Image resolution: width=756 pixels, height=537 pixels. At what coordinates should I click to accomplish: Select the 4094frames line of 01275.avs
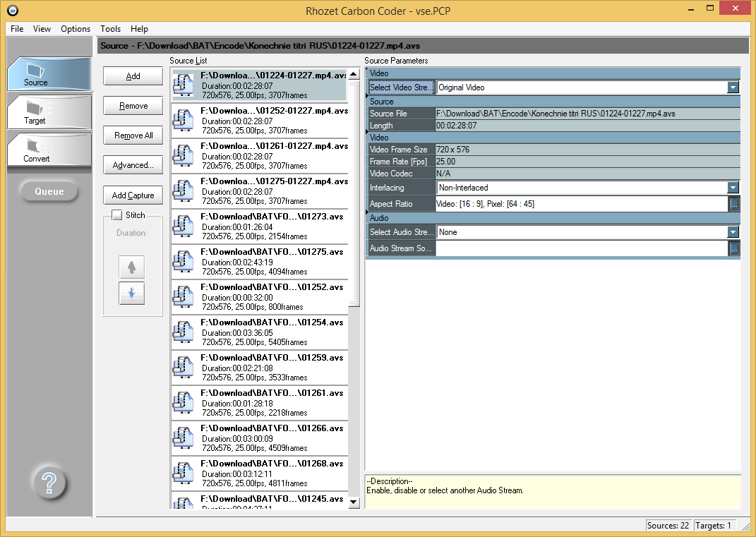[255, 272]
